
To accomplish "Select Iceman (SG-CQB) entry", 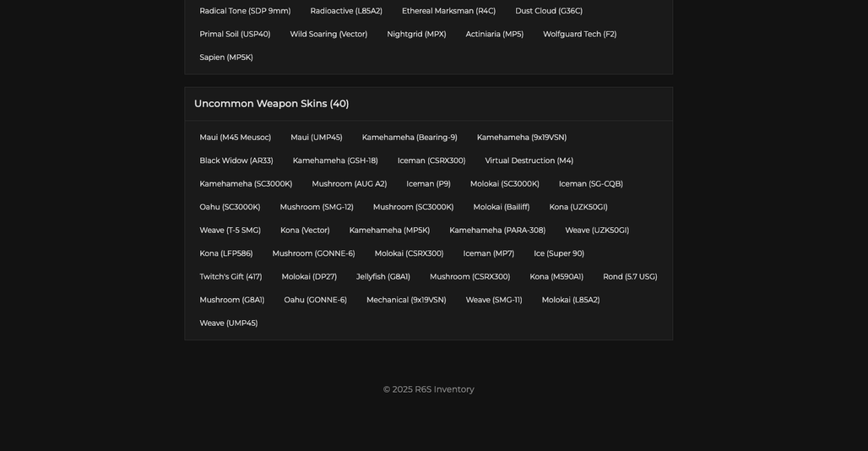I will tap(591, 184).
